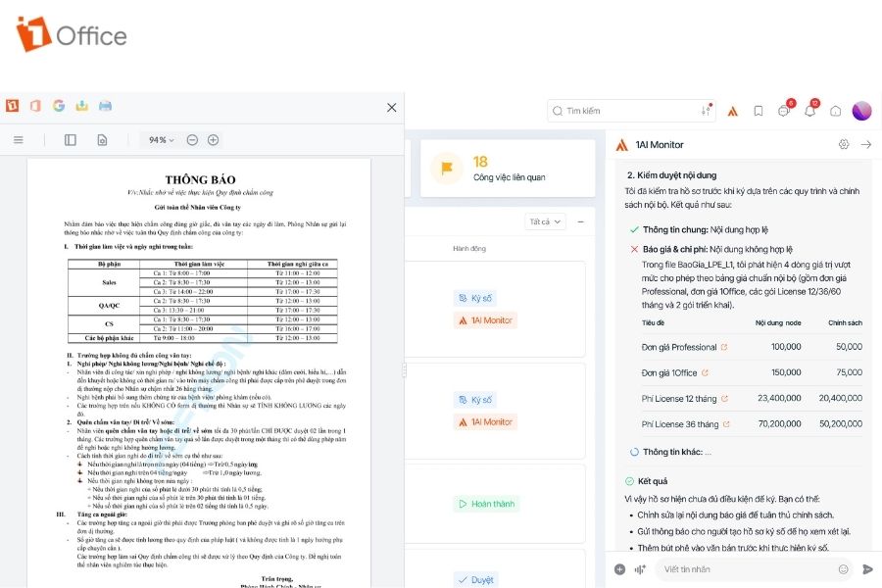Add attachment with plus icon in chat
The image size is (882, 588).
coord(620,569)
